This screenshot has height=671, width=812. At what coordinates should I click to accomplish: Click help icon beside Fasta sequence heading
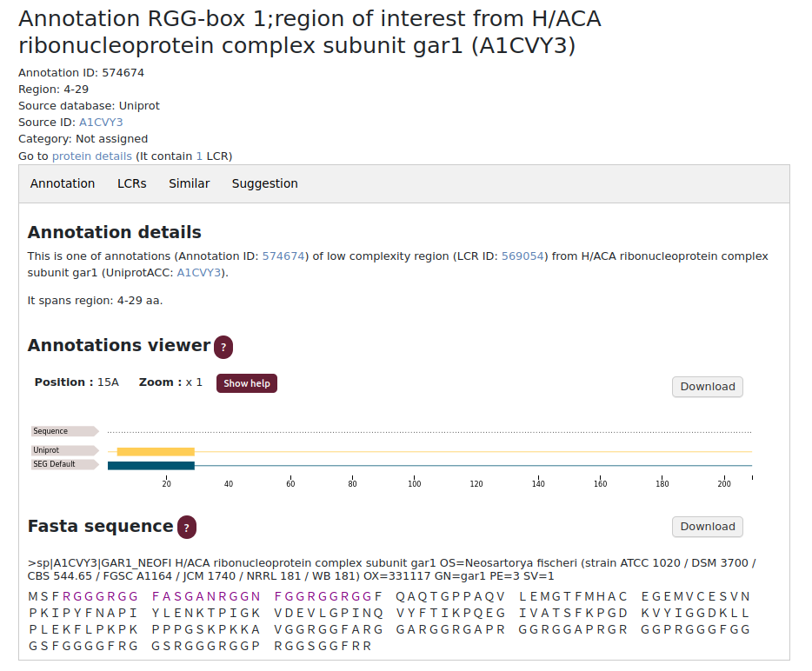(x=186, y=528)
